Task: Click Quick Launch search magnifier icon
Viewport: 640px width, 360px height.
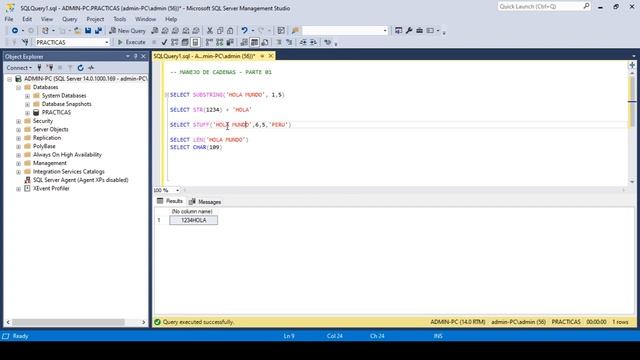Action: click(586, 6)
